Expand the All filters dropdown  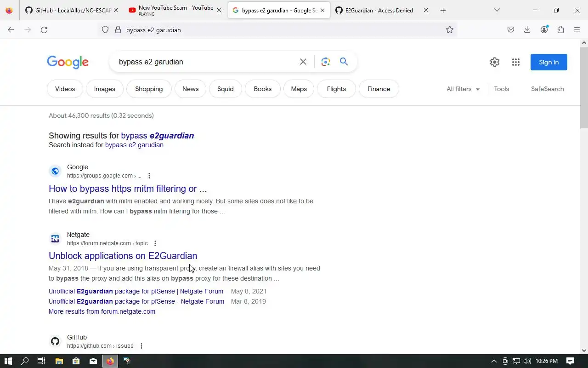(463, 89)
